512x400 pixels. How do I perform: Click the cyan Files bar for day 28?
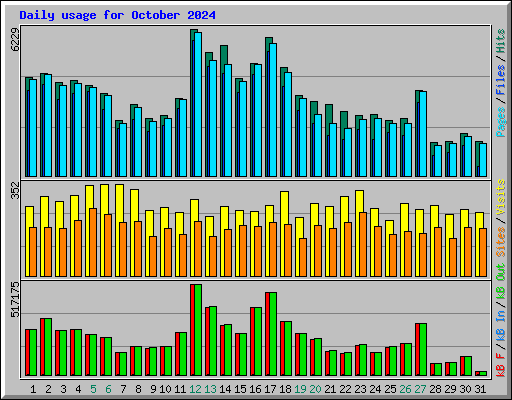click(438, 161)
